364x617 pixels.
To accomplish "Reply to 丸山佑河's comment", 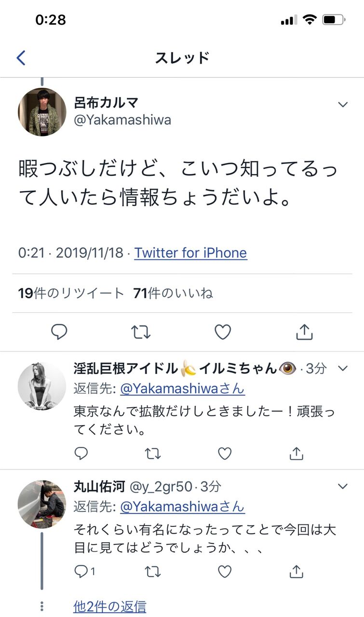I will pyautogui.click(x=85, y=572).
